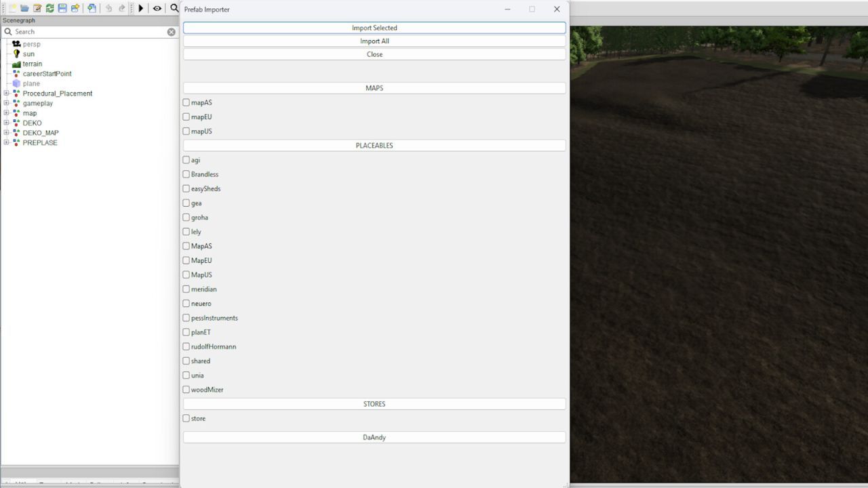Select the Reload/refresh toolbar icon

(x=49, y=8)
